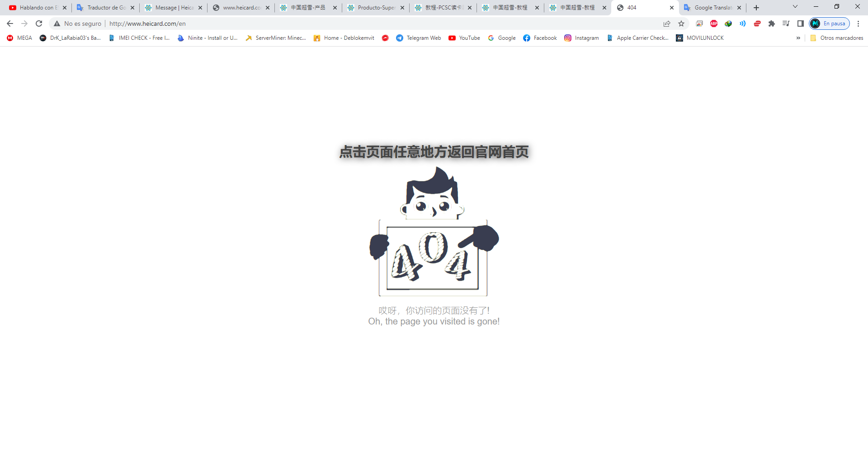Click the address bar URL field

384,23
